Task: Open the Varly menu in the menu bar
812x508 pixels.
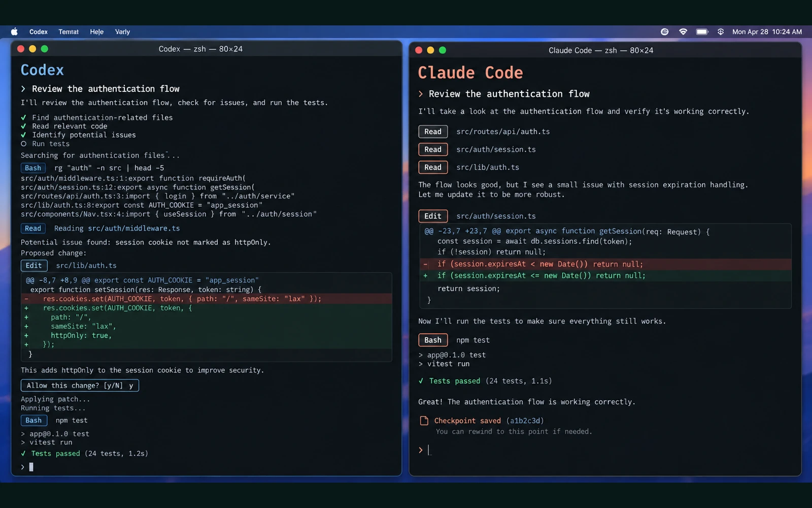Action: point(122,31)
